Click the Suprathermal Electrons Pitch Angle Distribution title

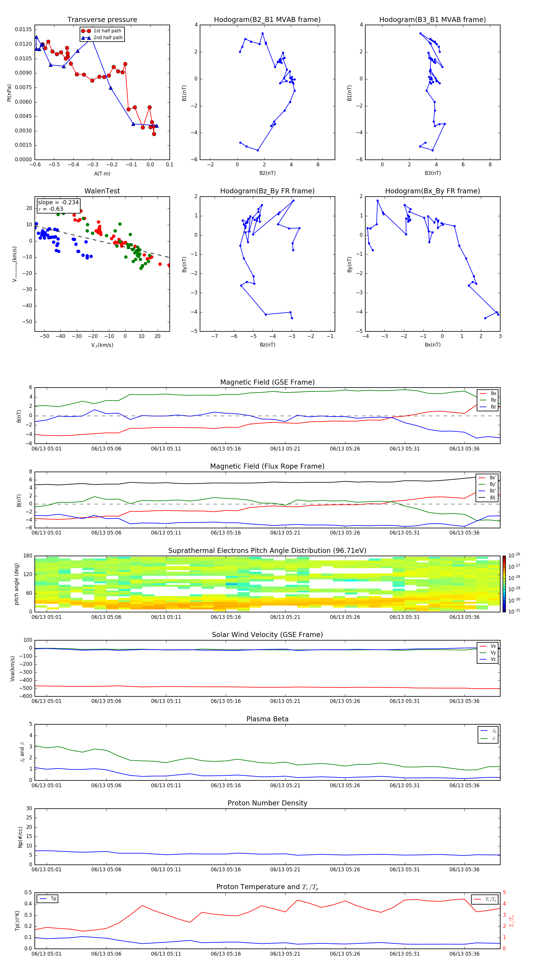[267, 551]
